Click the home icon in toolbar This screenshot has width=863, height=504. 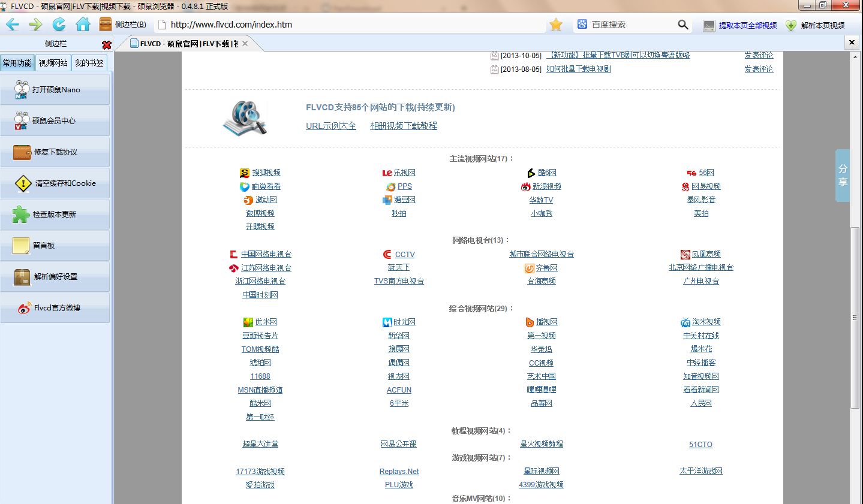[x=83, y=25]
